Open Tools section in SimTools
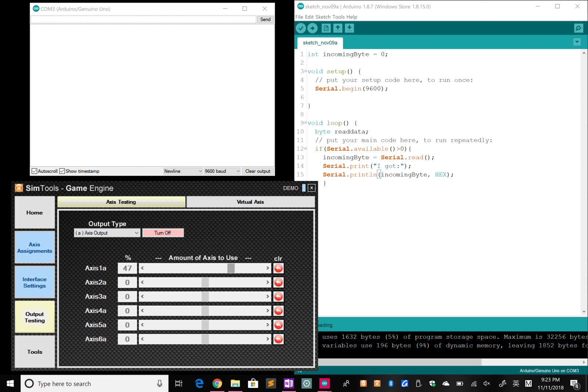Viewport: 588px width, 392px height. click(x=35, y=352)
